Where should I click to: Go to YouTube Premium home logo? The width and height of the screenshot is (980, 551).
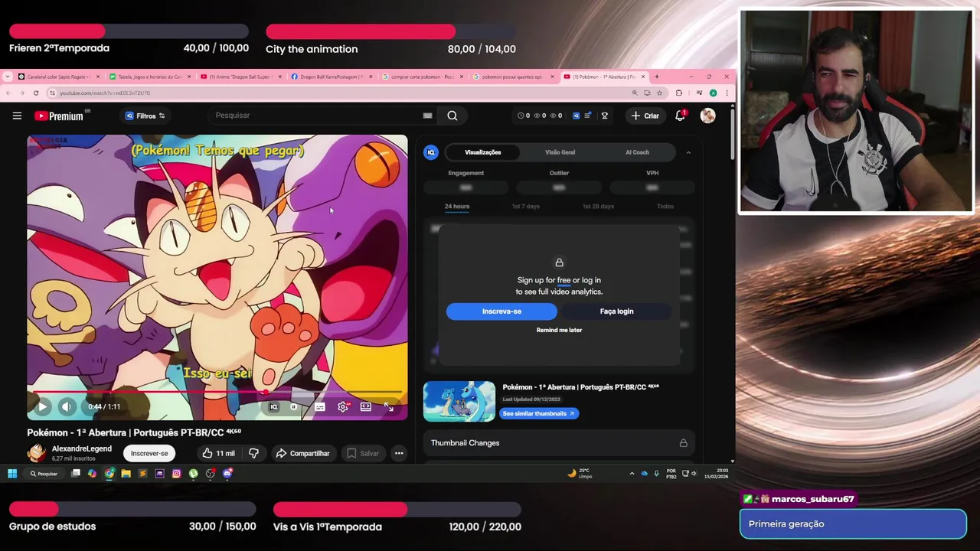59,116
